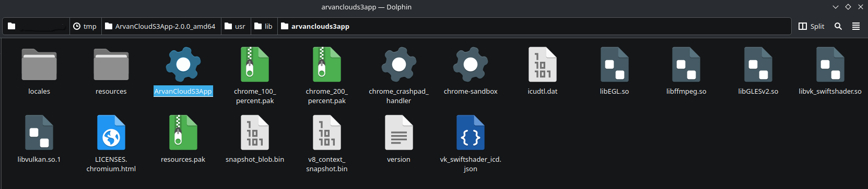This screenshot has width=868, height=189.
Task: Click the "libEGL.so" file name
Action: (615, 91)
